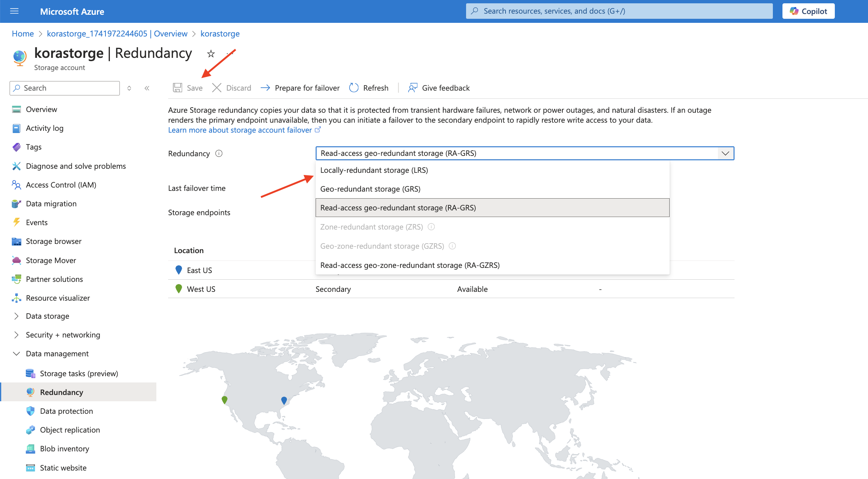Click the Blob inventory icon
This screenshot has width=868, height=479.
click(x=31, y=449)
